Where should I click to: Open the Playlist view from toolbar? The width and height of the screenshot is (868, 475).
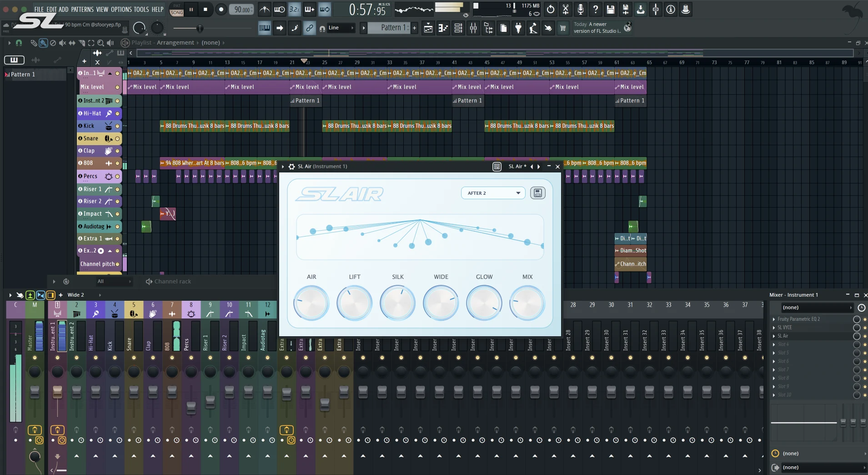(x=428, y=28)
